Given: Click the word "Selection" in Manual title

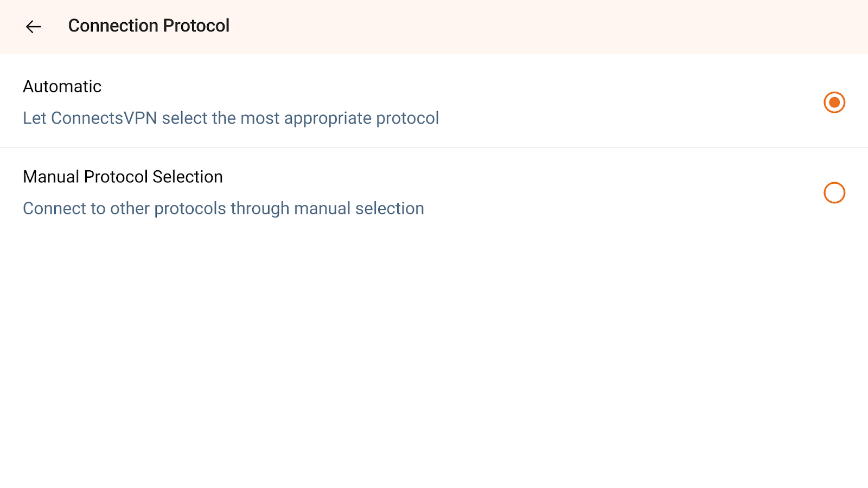Looking at the screenshot, I should [188, 177].
